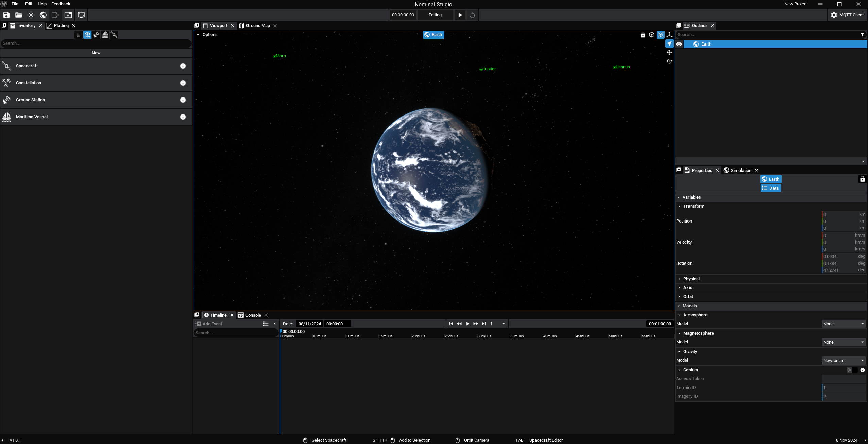868x444 pixels.
Task: Select the grid filter in Inventory
Action: tap(79, 35)
